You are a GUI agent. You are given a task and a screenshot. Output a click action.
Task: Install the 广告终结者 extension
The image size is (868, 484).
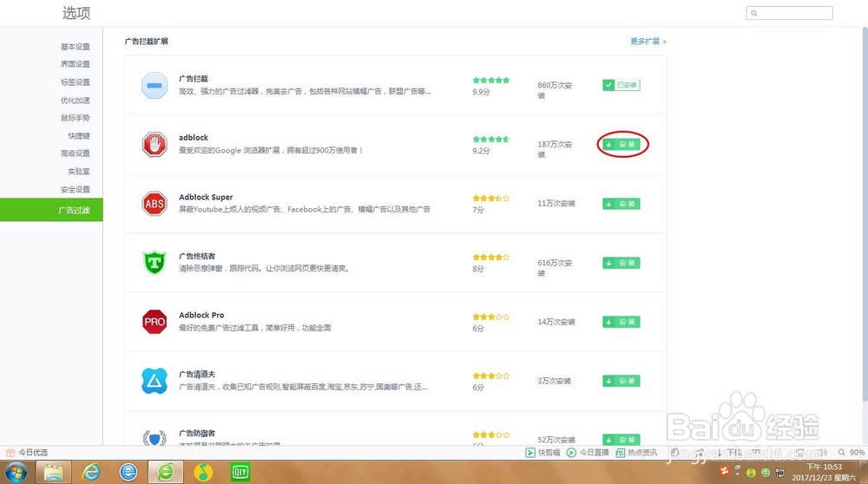[x=621, y=263]
